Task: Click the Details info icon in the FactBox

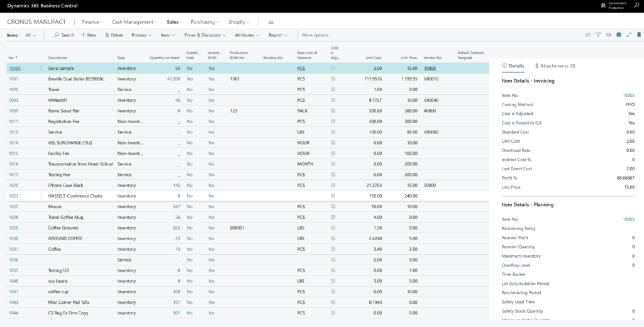Action: tap(505, 66)
